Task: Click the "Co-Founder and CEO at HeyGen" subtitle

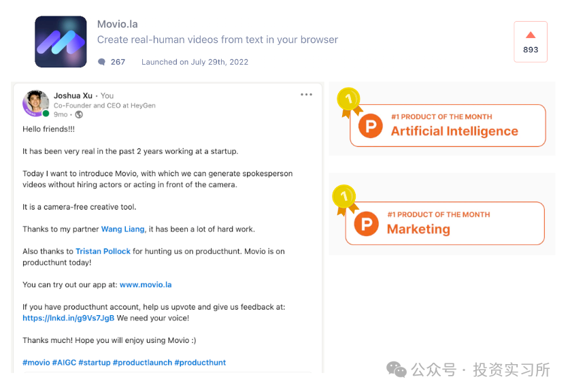Action: click(x=105, y=105)
